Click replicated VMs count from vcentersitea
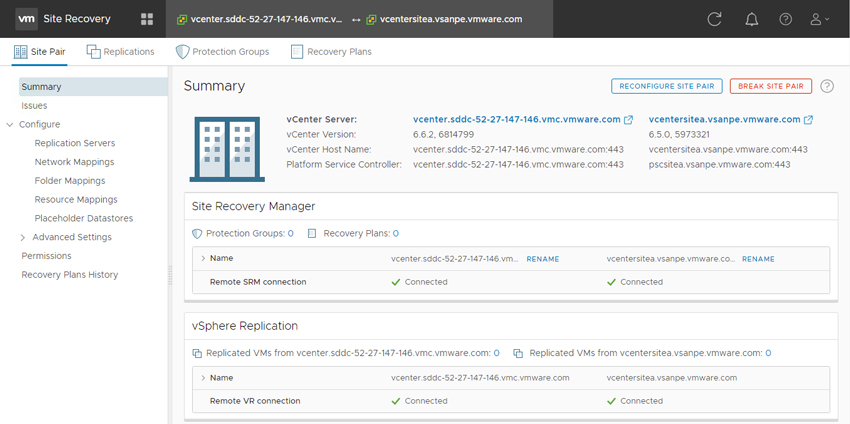850x424 pixels. 768,354
